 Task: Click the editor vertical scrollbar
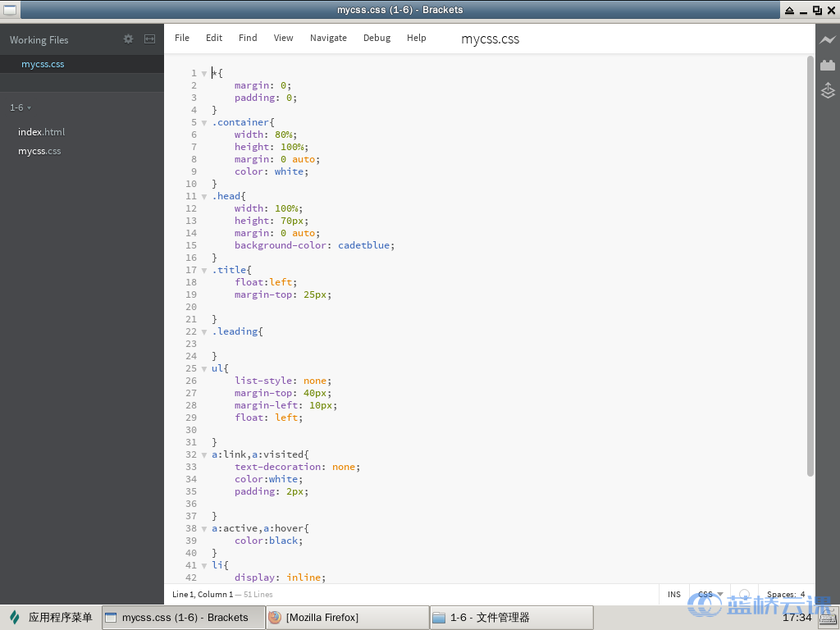point(810,267)
